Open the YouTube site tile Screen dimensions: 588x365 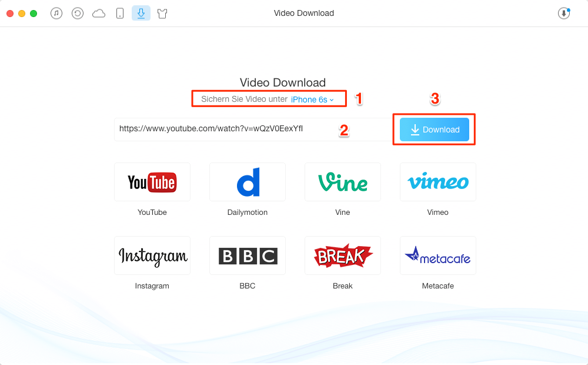tap(152, 182)
